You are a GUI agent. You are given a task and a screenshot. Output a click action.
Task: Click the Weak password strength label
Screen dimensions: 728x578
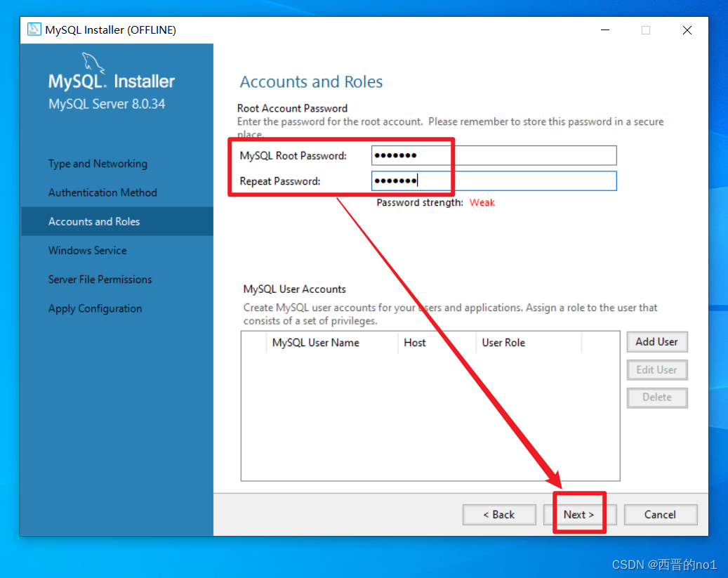(x=482, y=202)
